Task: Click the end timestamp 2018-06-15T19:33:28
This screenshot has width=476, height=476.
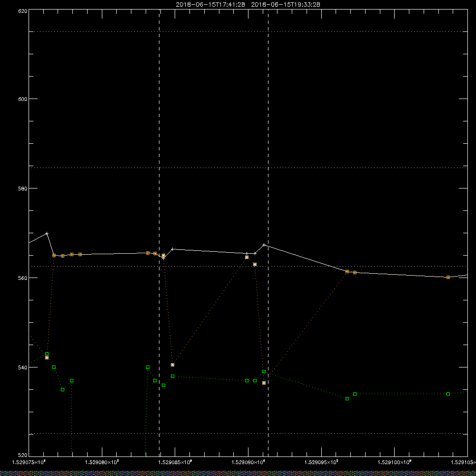Action: tap(286, 5)
